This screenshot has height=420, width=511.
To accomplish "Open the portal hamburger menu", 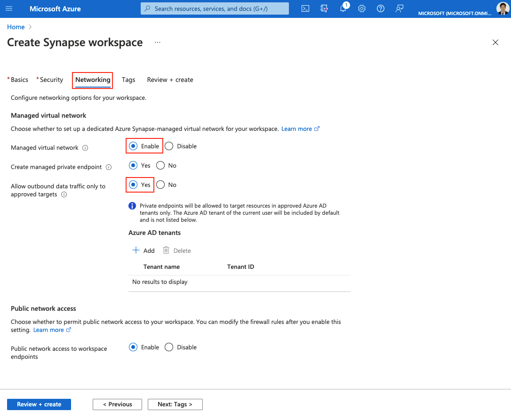I will coord(8,8).
